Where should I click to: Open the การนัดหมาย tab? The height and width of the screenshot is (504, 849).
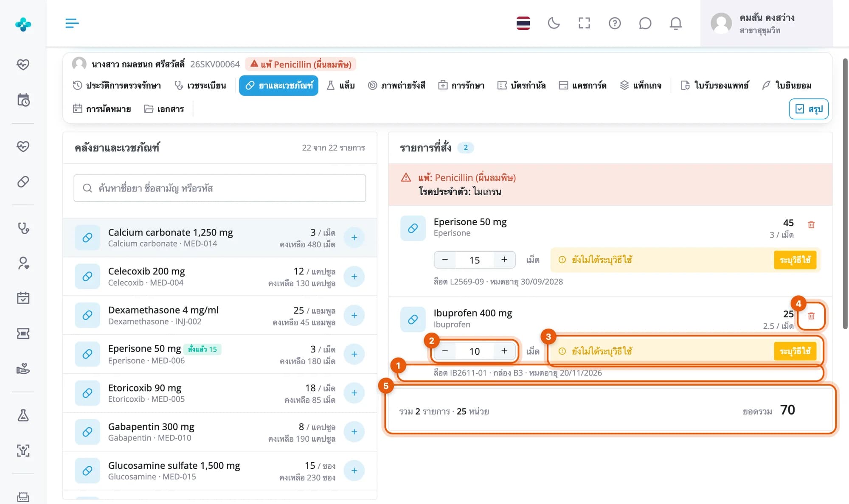click(x=102, y=109)
